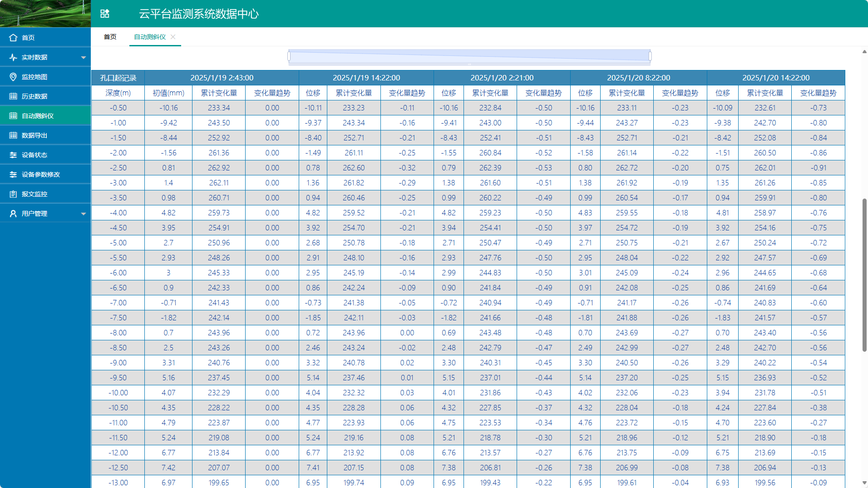Click the message monitoring clipboard icon
The width and height of the screenshot is (868, 488).
[13, 194]
